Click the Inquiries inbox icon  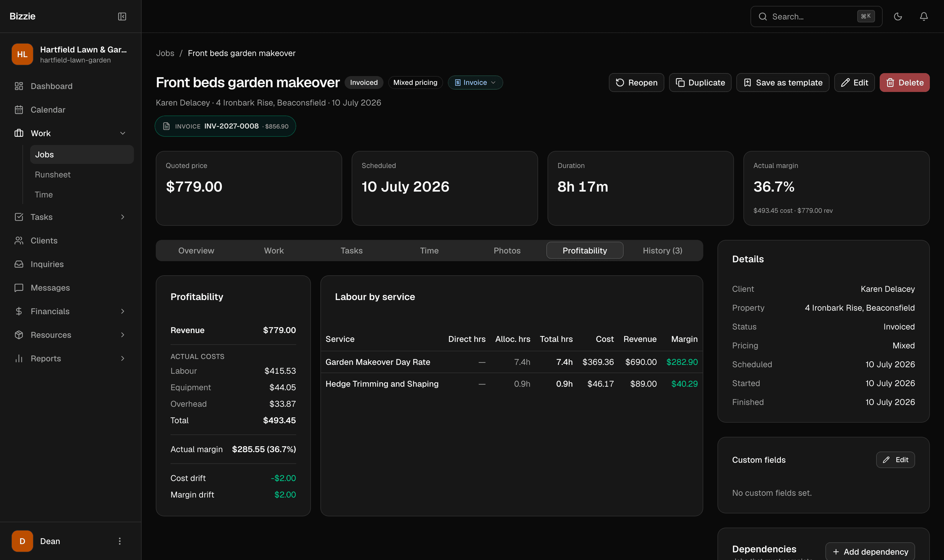click(x=19, y=264)
